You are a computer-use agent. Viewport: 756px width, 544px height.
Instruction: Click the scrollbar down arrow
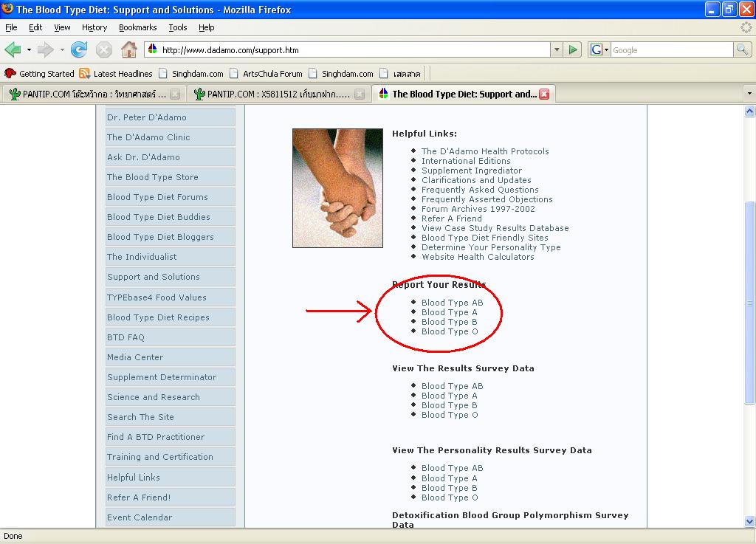(x=749, y=521)
